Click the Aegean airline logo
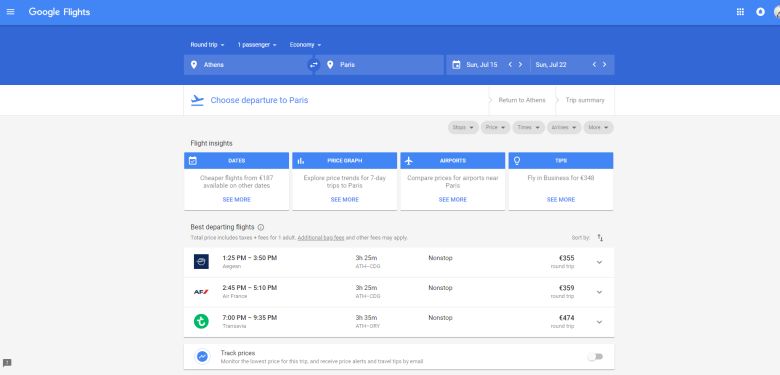This screenshot has width=780, height=375. pos(201,262)
